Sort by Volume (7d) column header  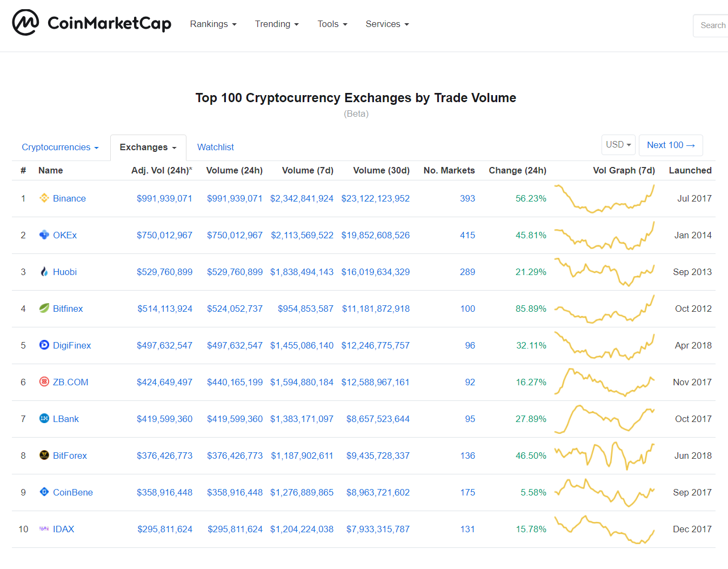coord(308,170)
